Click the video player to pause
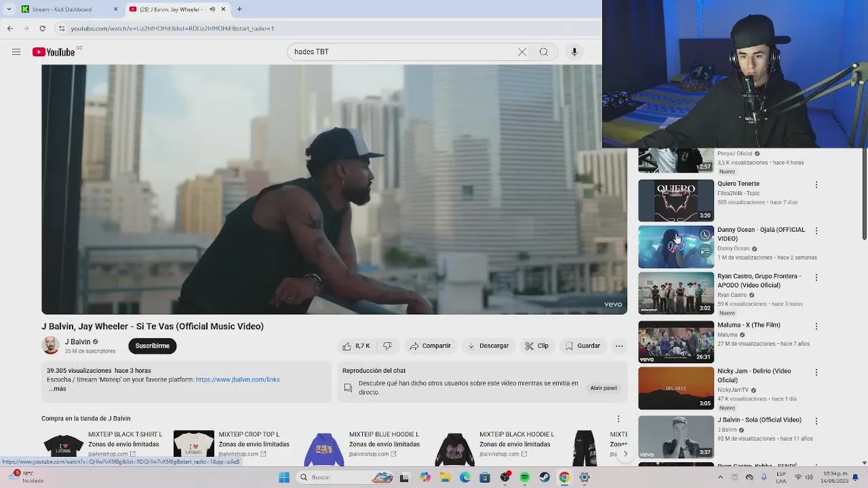The width and height of the screenshot is (868, 488). point(334,190)
